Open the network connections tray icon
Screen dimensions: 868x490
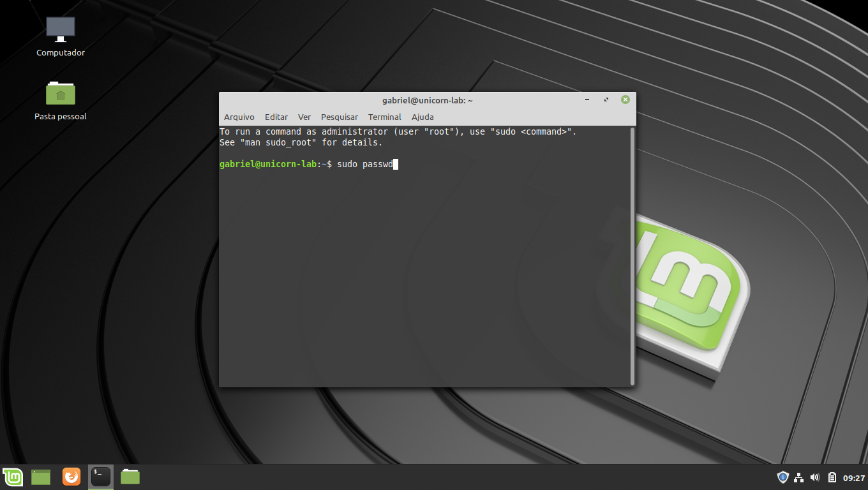click(798, 477)
